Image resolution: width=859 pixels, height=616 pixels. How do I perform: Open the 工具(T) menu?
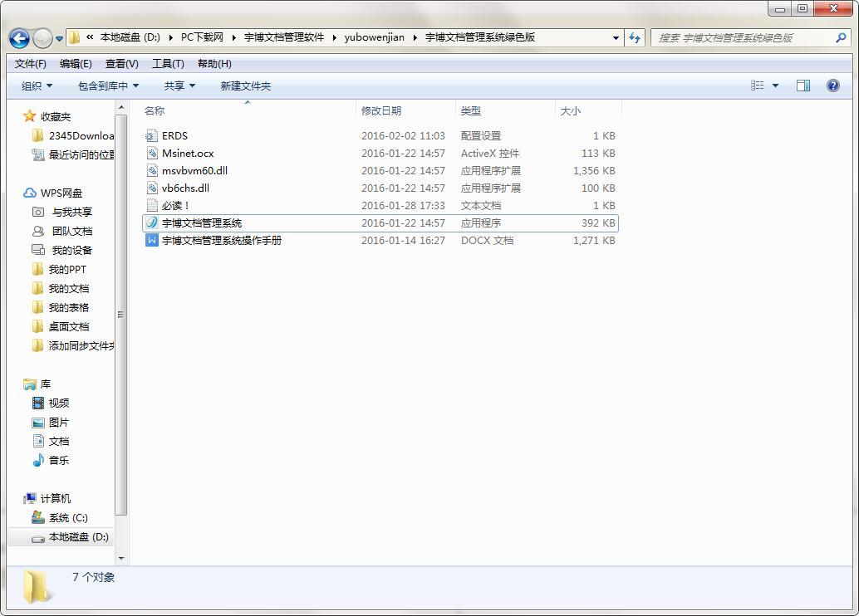[167, 64]
